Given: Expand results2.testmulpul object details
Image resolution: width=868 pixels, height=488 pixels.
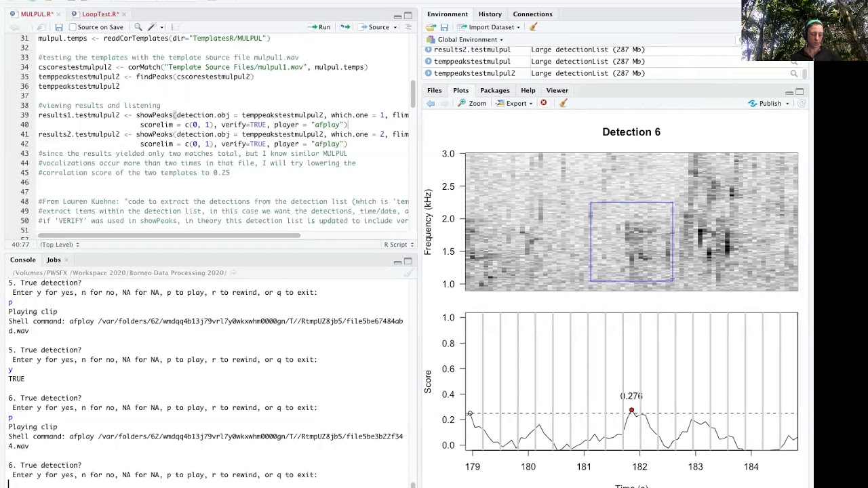Looking at the screenshot, I should 429,49.
